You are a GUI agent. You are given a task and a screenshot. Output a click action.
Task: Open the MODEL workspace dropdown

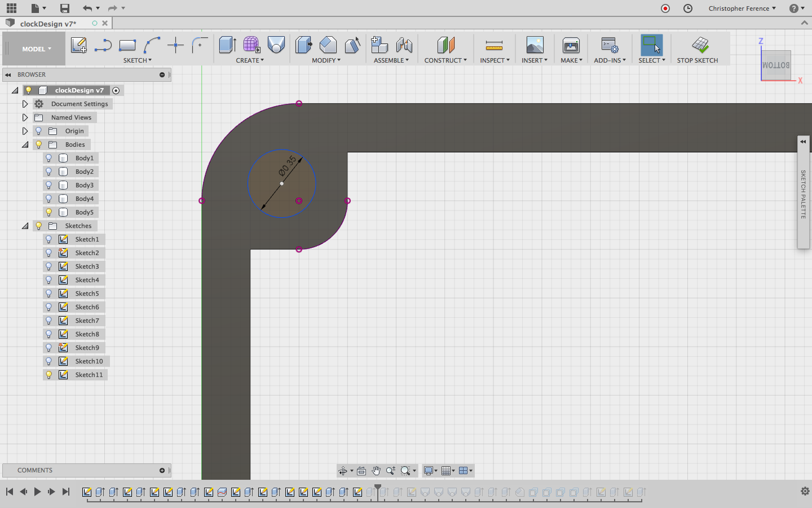(37, 49)
